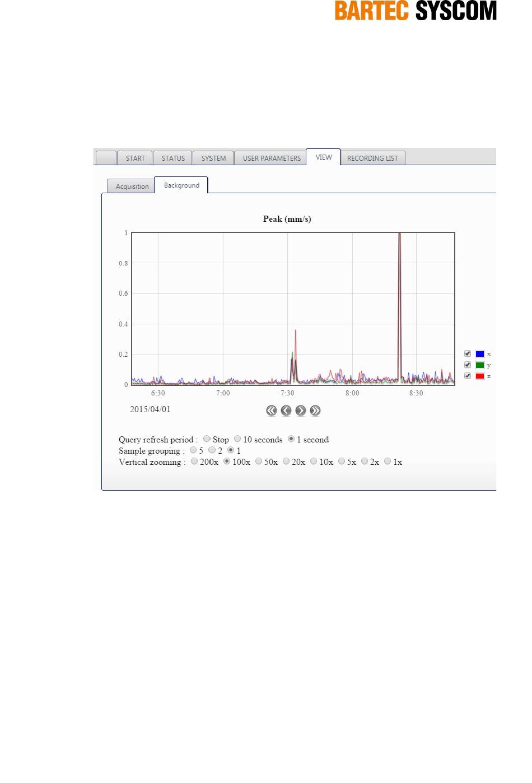This screenshot has width=532, height=783.
Task: Click the 6:30 time axis label
Action: [158, 393]
